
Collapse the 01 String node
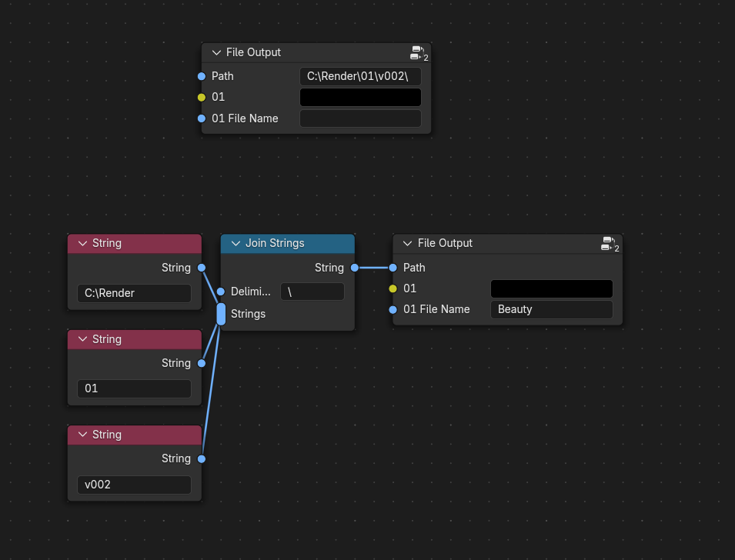82,338
